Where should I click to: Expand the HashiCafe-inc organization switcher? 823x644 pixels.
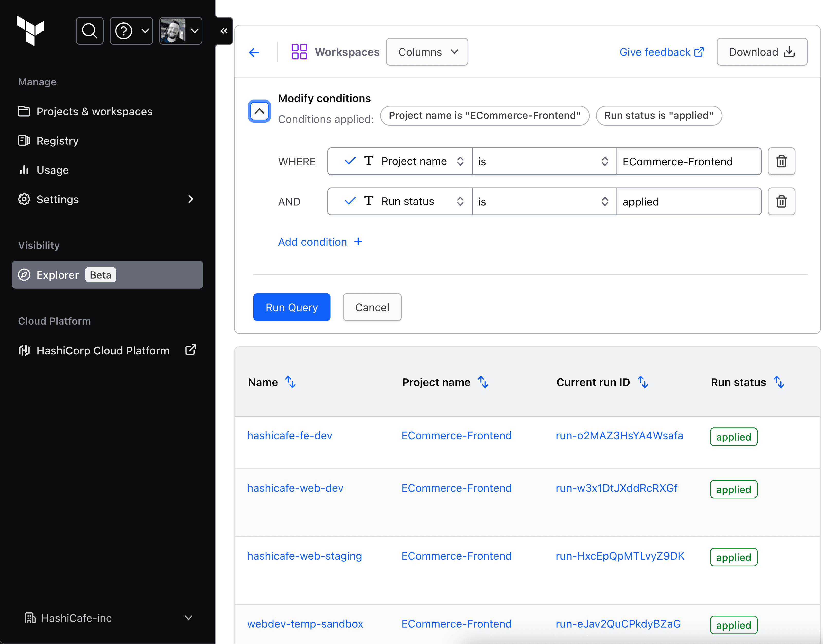pyautogui.click(x=188, y=618)
